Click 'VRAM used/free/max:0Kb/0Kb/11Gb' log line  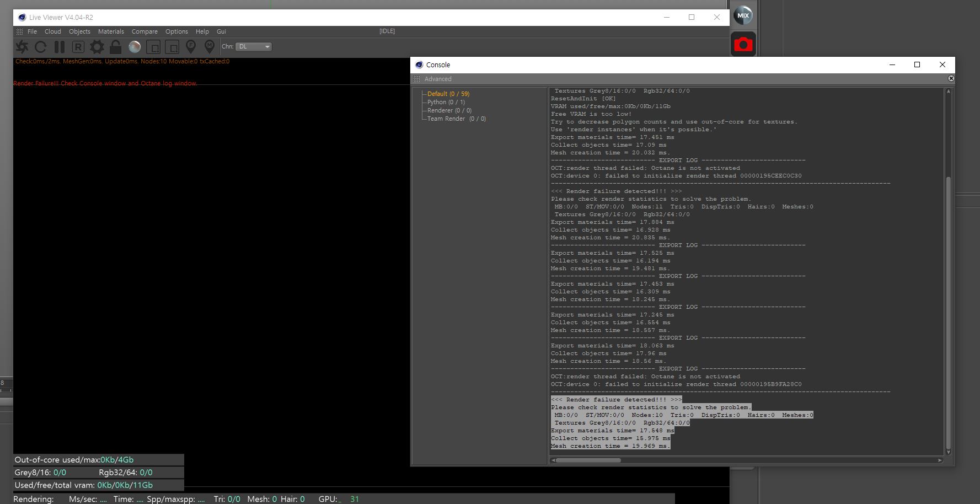[x=611, y=106]
